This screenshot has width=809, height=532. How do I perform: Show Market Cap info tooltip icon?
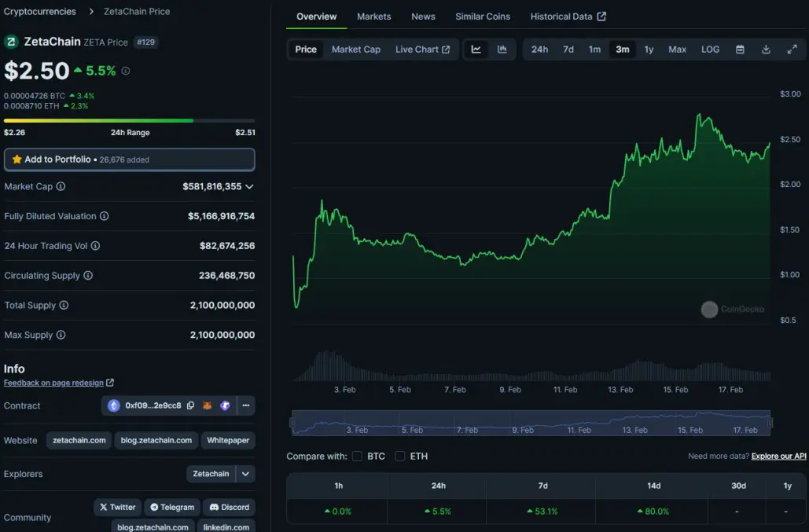click(x=61, y=186)
